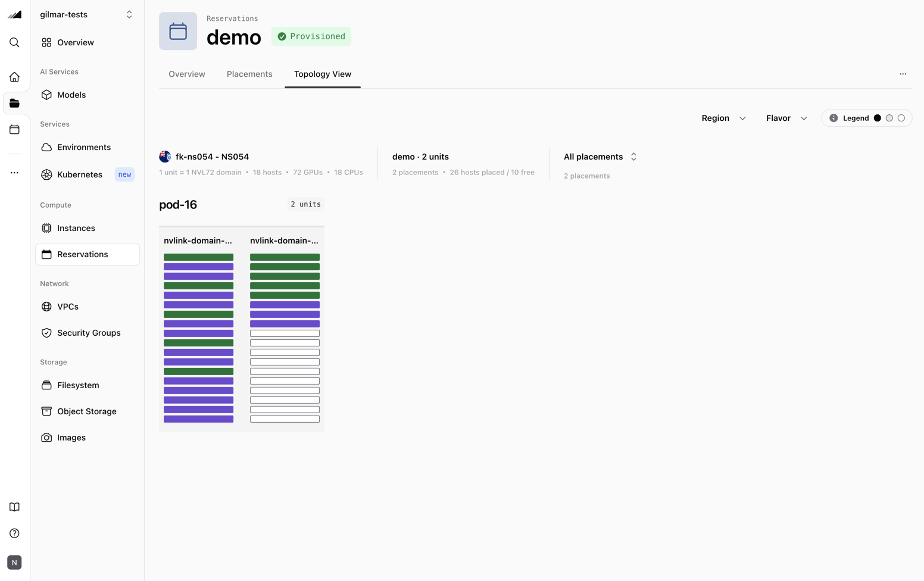Expand the gilmar-tests project switcher
The width and height of the screenshot is (924, 581).
click(87, 15)
